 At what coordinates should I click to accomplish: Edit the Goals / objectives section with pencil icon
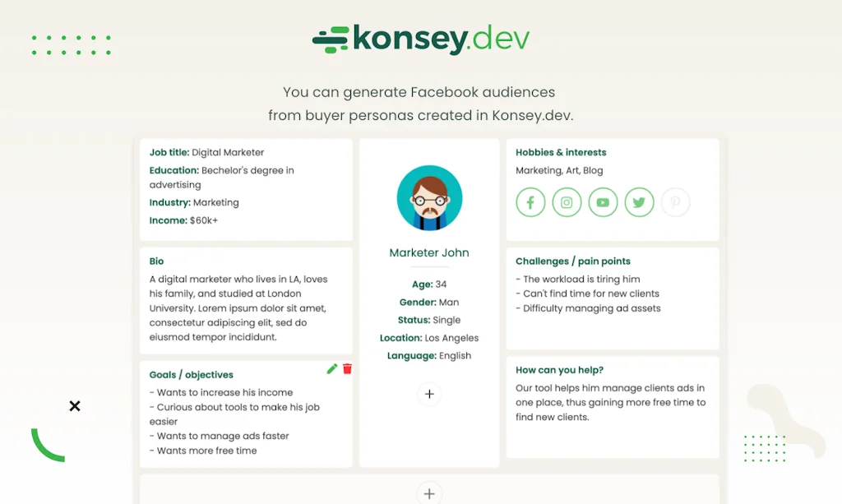[x=331, y=368]
